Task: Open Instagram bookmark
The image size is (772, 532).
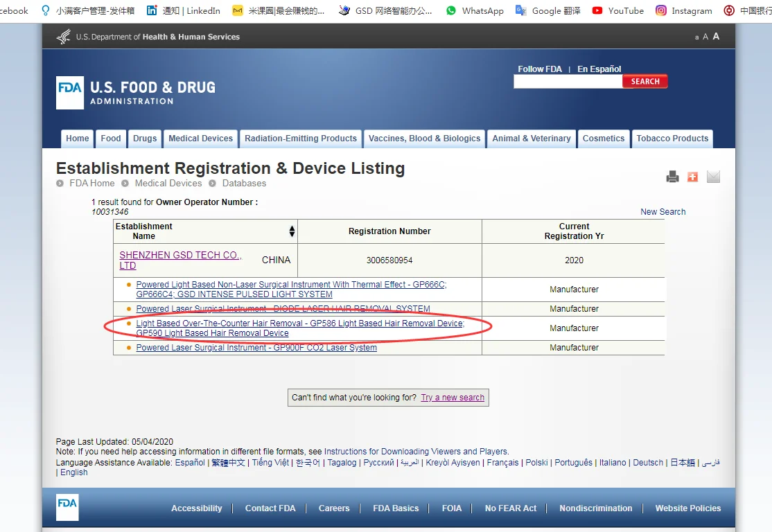Action: click(683, 11)
